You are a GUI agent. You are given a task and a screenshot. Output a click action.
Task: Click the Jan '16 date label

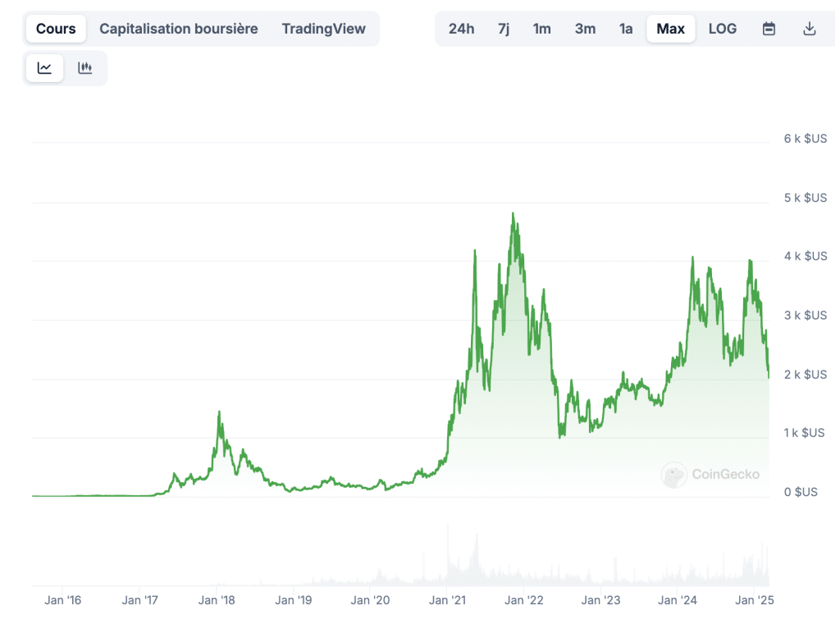click(62, 600)
